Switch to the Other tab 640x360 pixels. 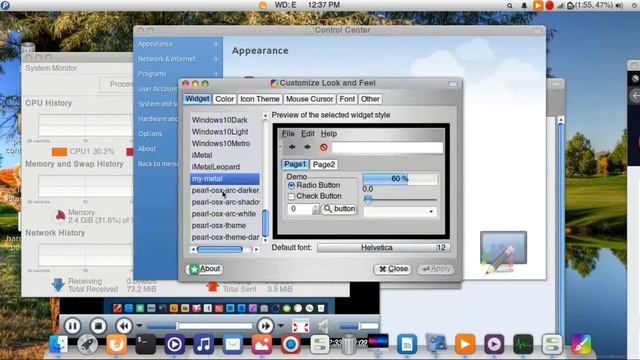coord(370,99)
